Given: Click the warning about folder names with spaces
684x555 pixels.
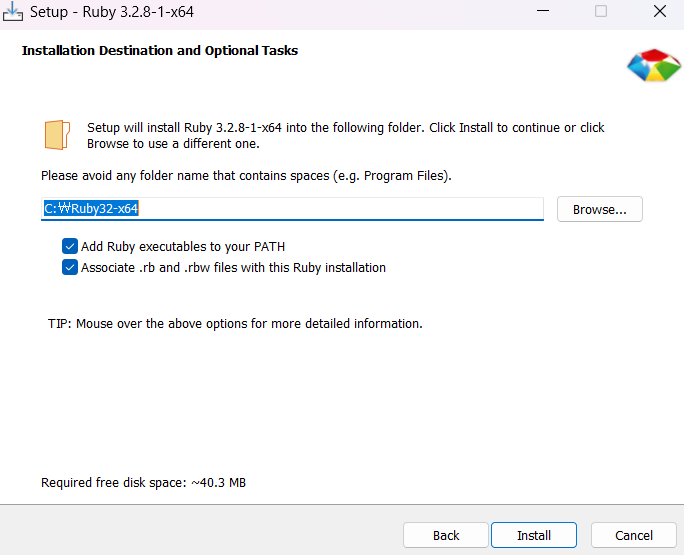Looking at the screenshot, I should point(246,176).
